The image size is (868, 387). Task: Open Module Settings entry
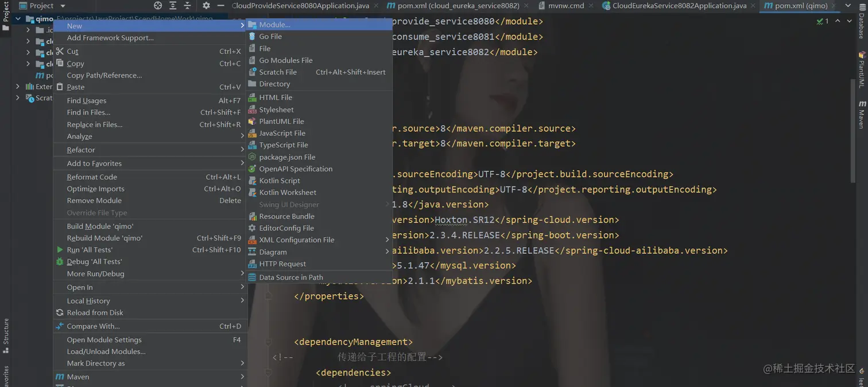click(x=150, y=340)
